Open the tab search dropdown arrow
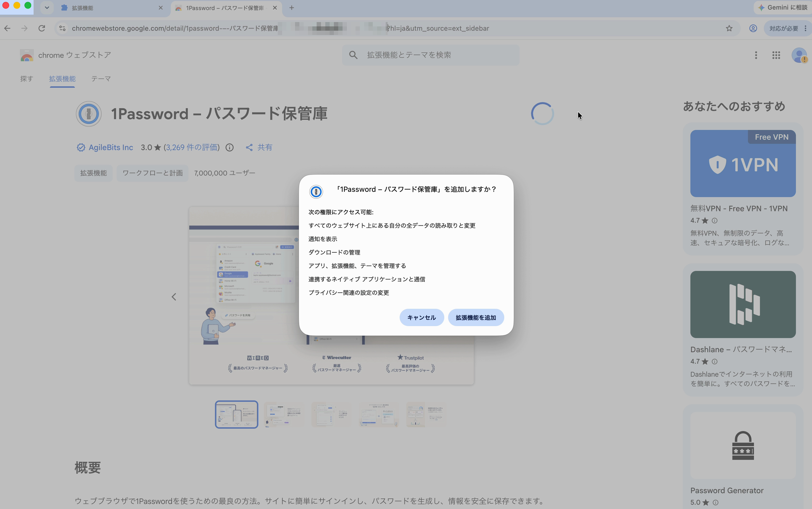This screenshot has width=812, height=509. [x=47, y=7]
